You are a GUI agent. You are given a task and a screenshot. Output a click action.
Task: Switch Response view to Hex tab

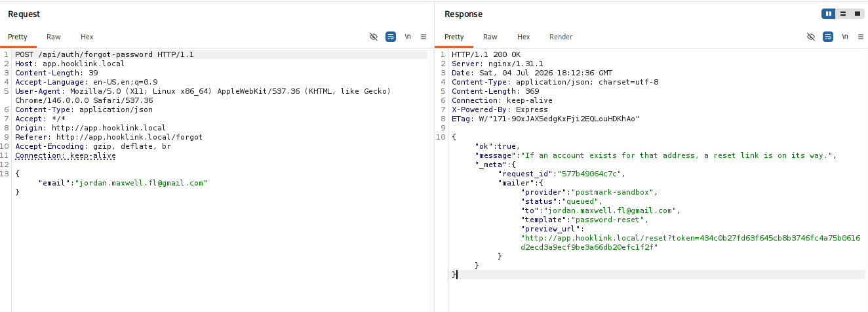pyautogui.click(x=524, y=37)
